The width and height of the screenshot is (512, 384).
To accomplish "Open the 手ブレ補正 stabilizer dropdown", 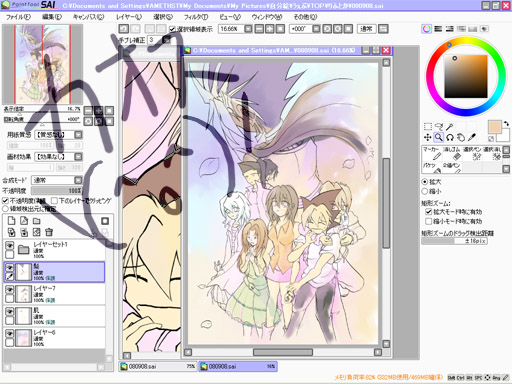I will (166, 40).
